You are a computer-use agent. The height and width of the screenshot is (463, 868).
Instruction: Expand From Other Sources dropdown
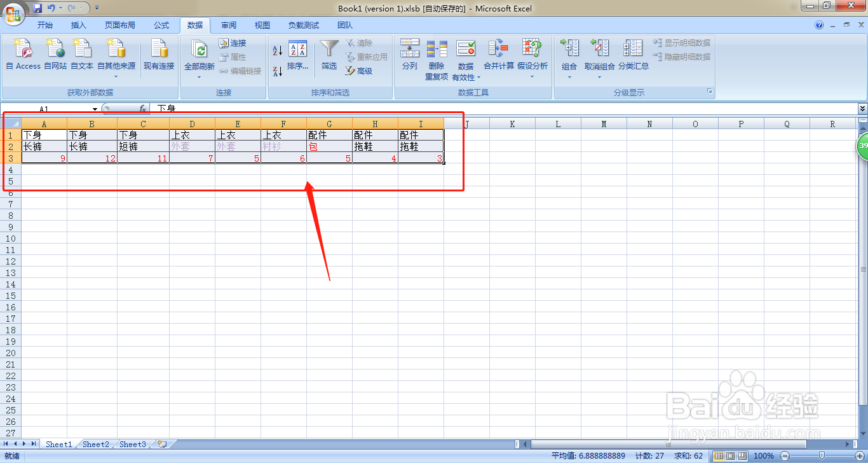tap(116, 77)
